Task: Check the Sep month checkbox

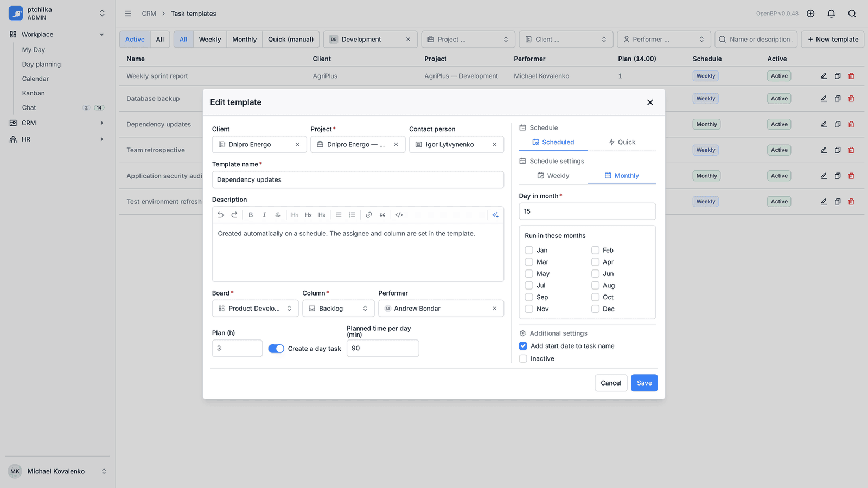Action: point(529,297)
